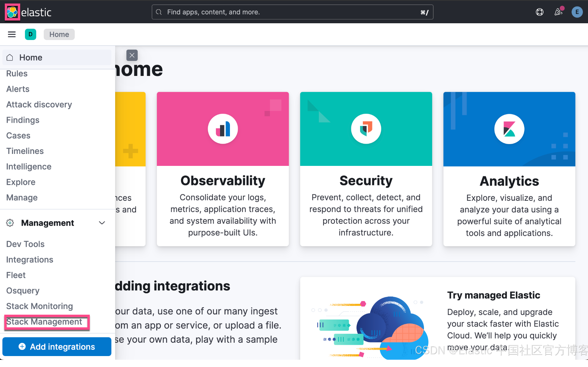The image size is (588, 367).
Task: Open the space selector D avatar
Action: tap(30, 34)
